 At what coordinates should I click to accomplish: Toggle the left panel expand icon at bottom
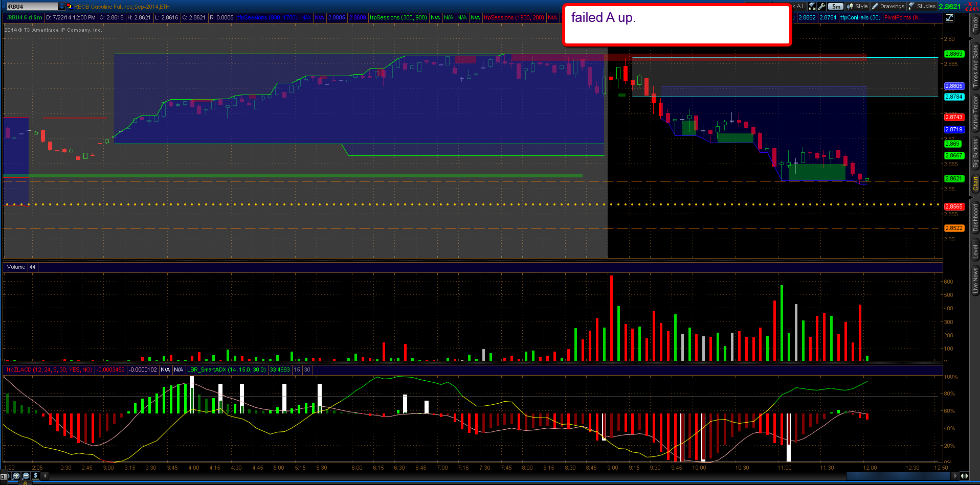click(4, 476)
